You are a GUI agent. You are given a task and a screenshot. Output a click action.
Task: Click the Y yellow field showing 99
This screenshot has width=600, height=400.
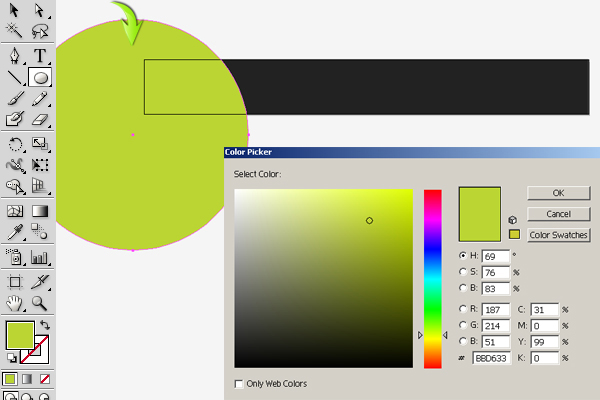tap(545, 342)
